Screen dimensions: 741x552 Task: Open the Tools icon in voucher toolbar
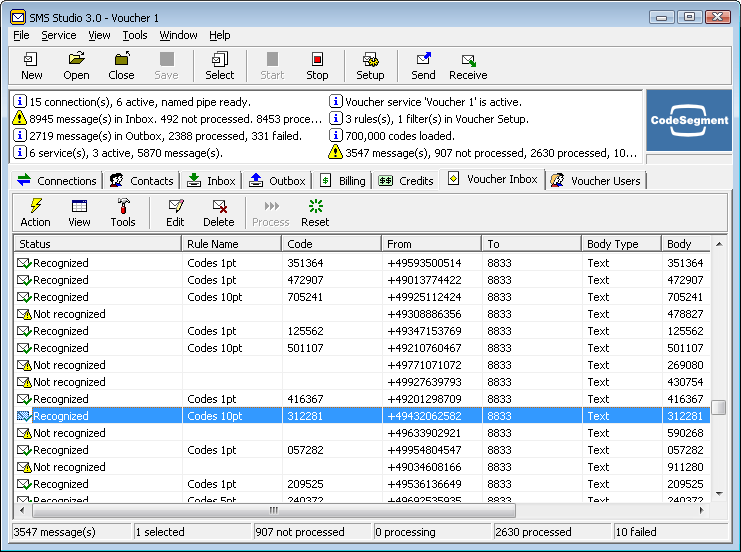[123, 212]
